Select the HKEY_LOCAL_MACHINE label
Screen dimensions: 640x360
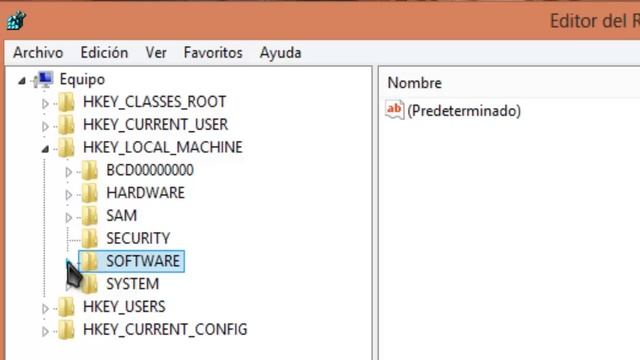pyautogui.click(x=163, y=147)
